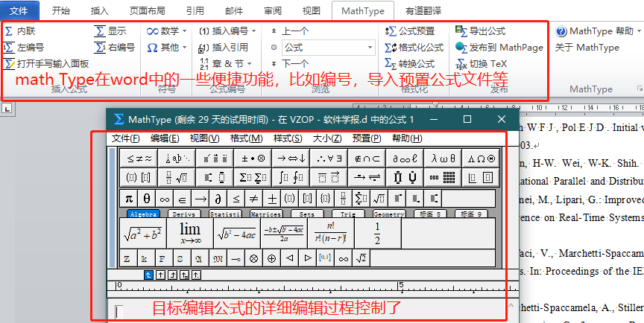Open 样式(S) menu in MathType window

[288, 138]
